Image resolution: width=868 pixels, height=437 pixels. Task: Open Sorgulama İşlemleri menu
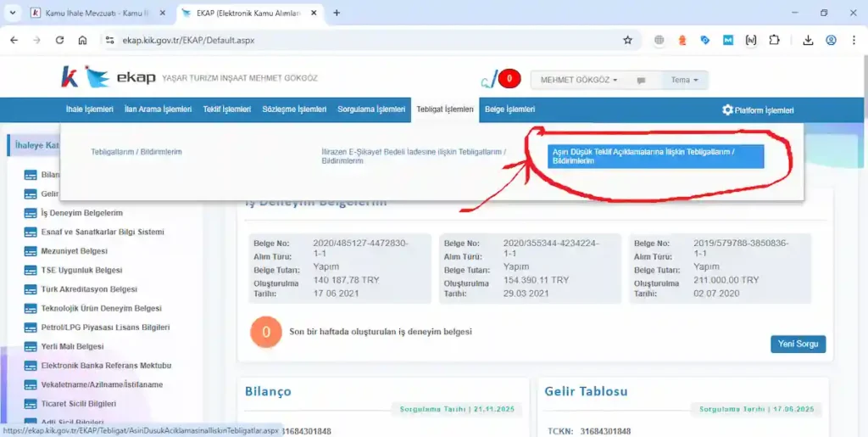[x=371, y=109]
